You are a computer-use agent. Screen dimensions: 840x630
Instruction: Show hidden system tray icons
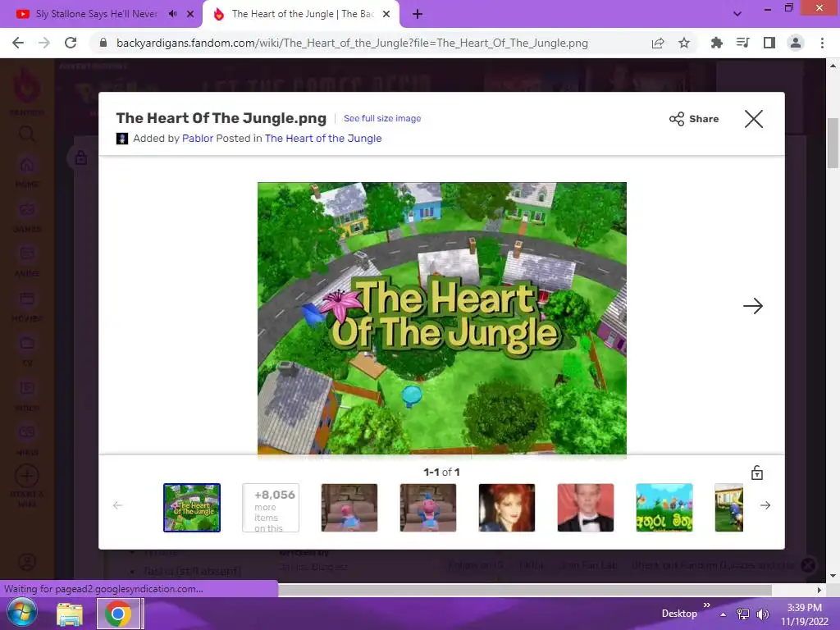(724, 614)
